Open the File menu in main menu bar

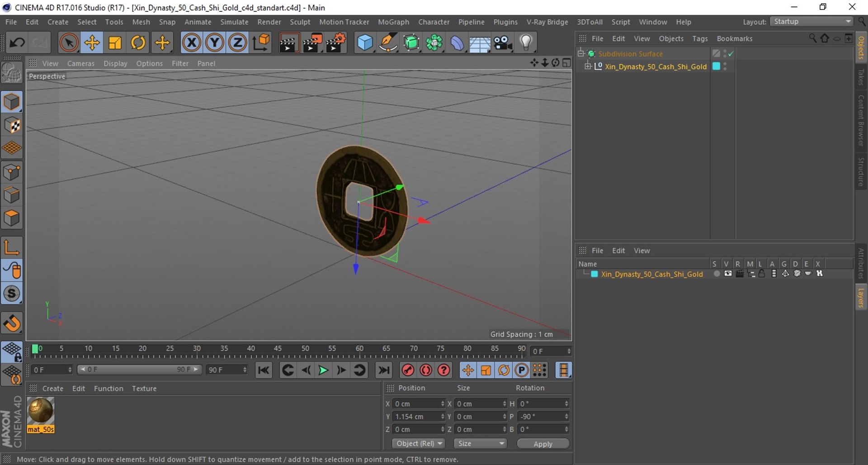tap(11, 22)
